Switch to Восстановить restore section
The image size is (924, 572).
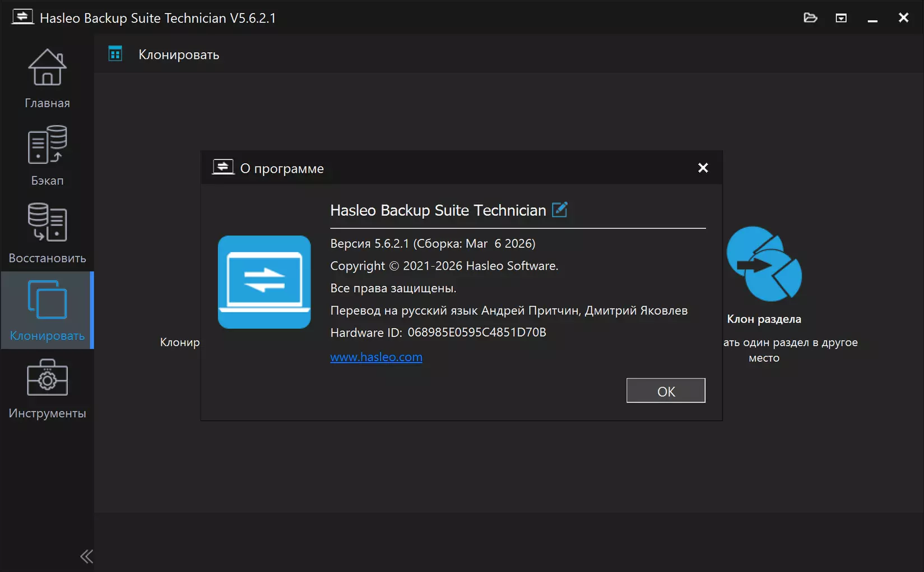click(47, 233)
